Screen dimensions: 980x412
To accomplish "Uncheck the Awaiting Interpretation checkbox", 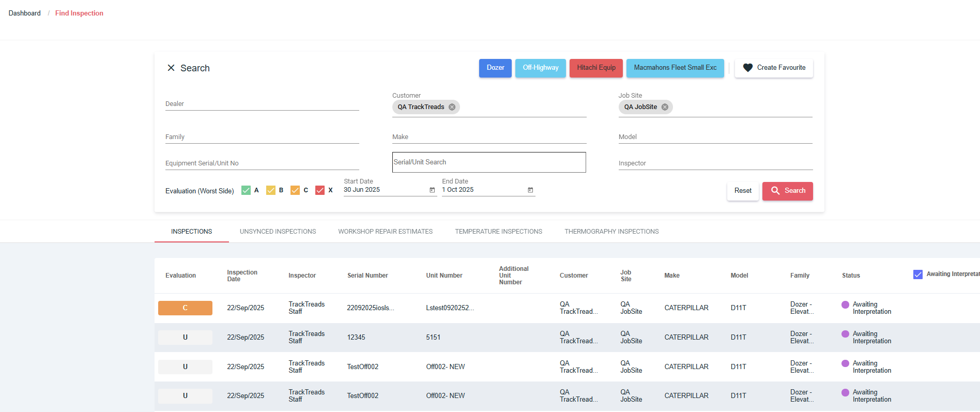I will [x=918, y=274].
